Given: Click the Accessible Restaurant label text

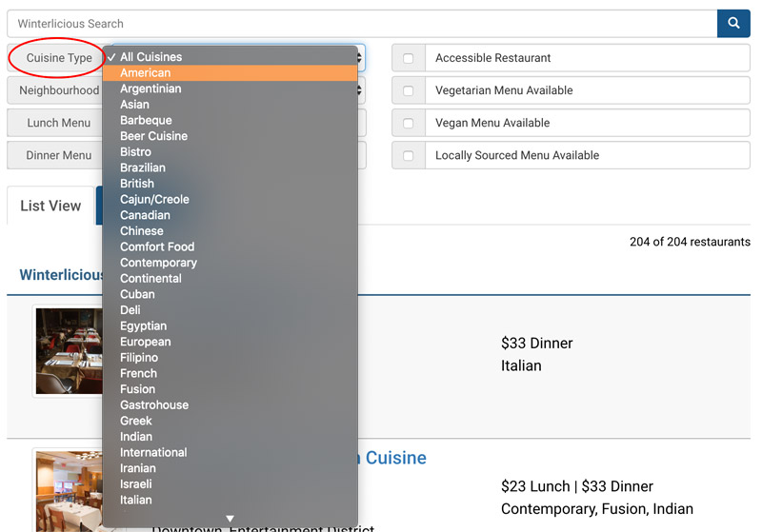Looking at the screenshot, I should (492, 58).
